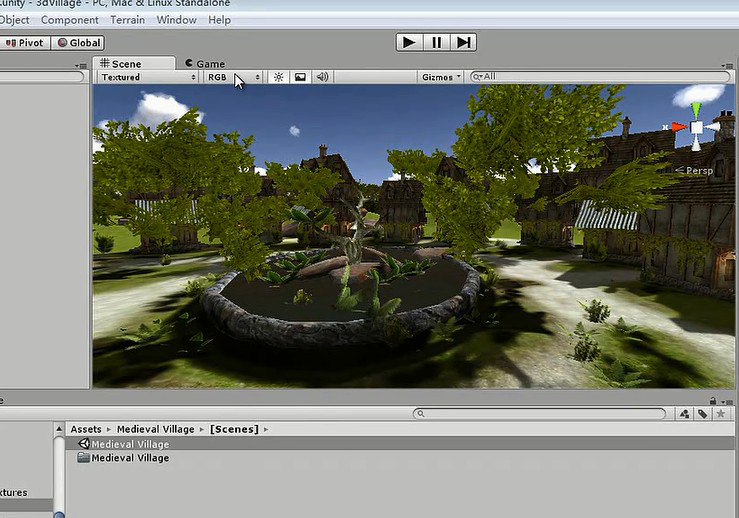Click the Project panel scroll up arrow
The width and height of the screenshot is (739, 518).
tap(59, 428)
